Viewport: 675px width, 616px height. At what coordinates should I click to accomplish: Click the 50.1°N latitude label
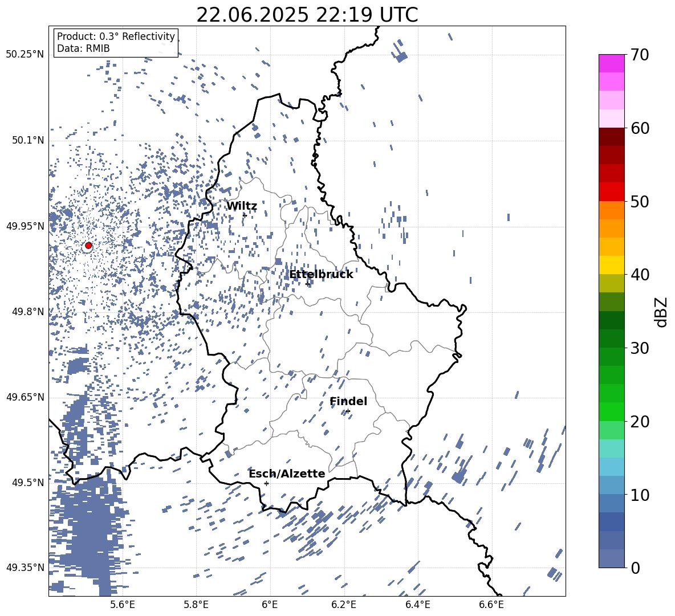(27, 141)
